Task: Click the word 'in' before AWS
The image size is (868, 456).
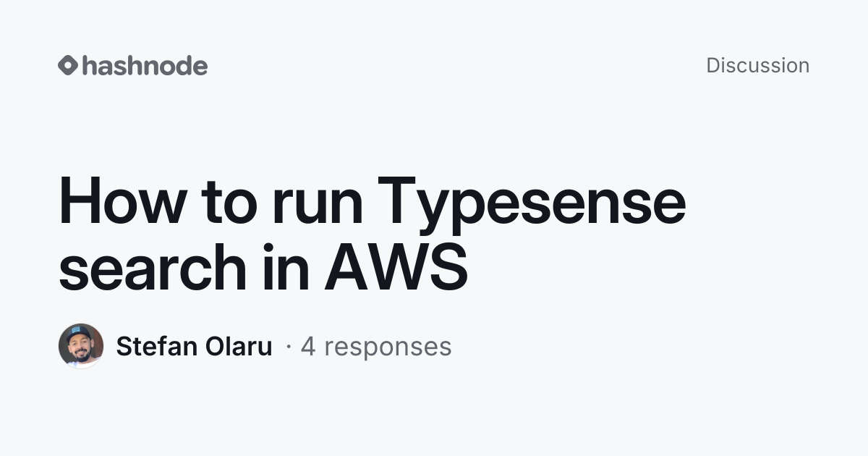Action: tap(285, 268)
